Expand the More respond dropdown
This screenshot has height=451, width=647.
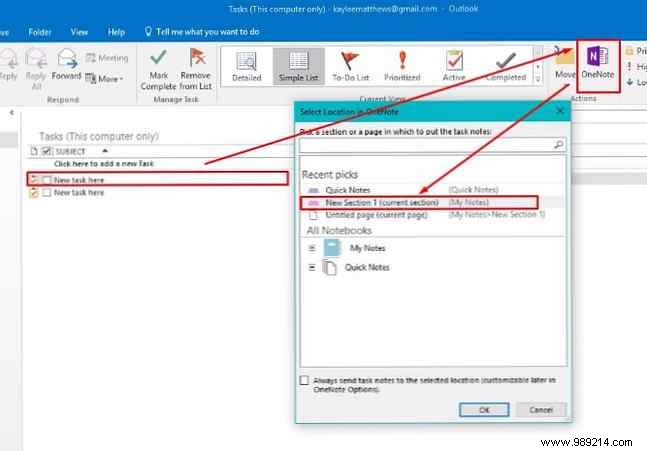[104, 78]
